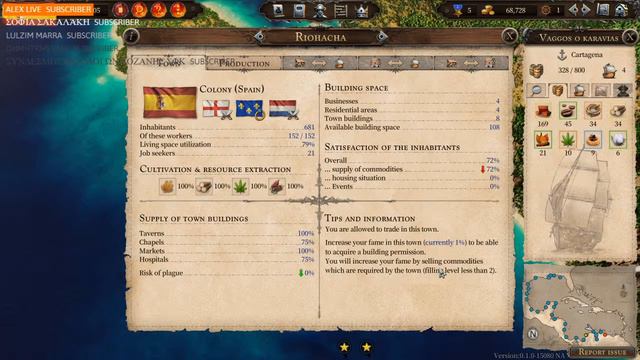Screen dimensions: 640x360
Task: Open the ship tab in ship panel
Action: pyautogui.click(x=579, y=90)
